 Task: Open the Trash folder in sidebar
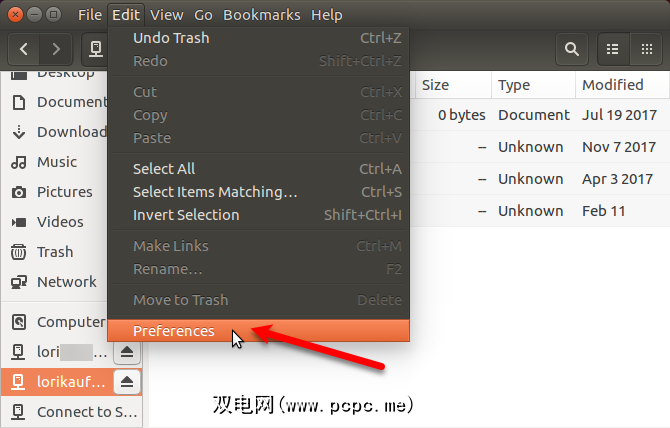[x=55, y=252]
